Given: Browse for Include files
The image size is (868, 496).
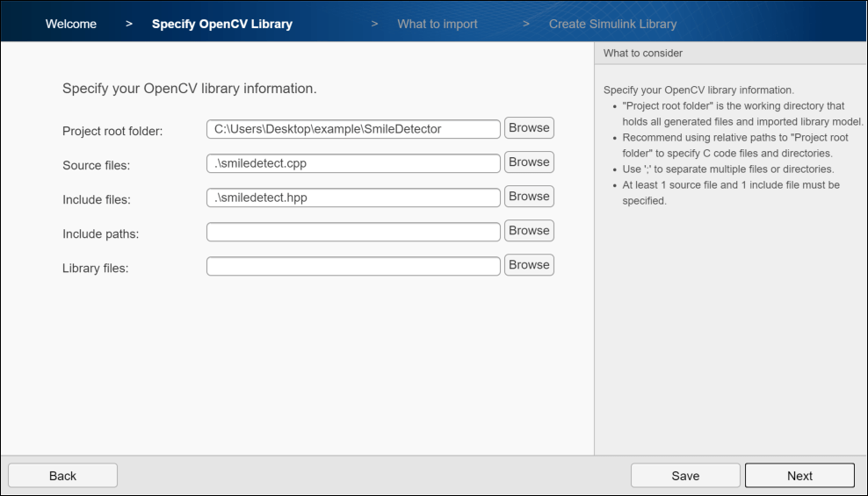Looking at the screenshot, I should pos(529,197).
